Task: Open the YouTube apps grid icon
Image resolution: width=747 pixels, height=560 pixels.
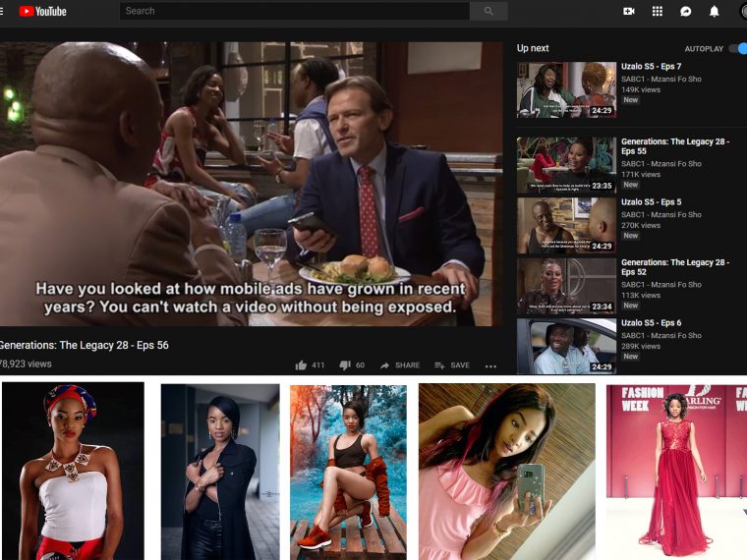Action: coord(658,12)
